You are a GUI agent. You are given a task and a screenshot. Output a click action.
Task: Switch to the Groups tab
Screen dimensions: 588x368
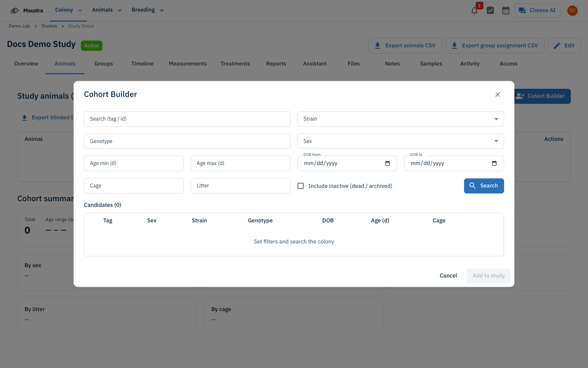click(x=104, y=64)
